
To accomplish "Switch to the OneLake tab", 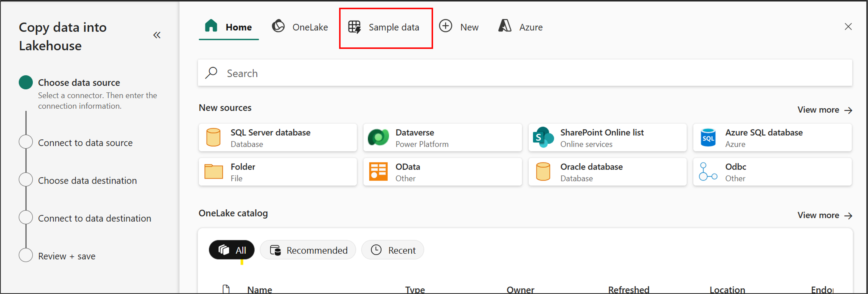I will coord(300,27).
